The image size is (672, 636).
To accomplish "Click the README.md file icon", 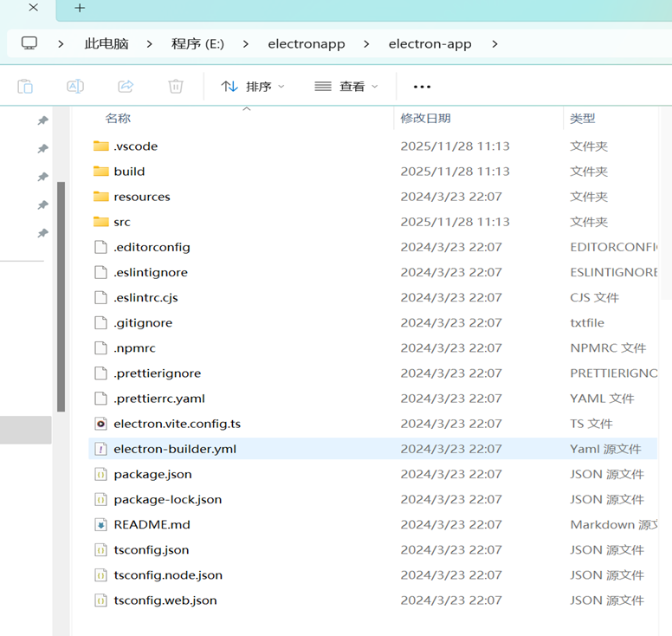I will [x=100, y=524].
